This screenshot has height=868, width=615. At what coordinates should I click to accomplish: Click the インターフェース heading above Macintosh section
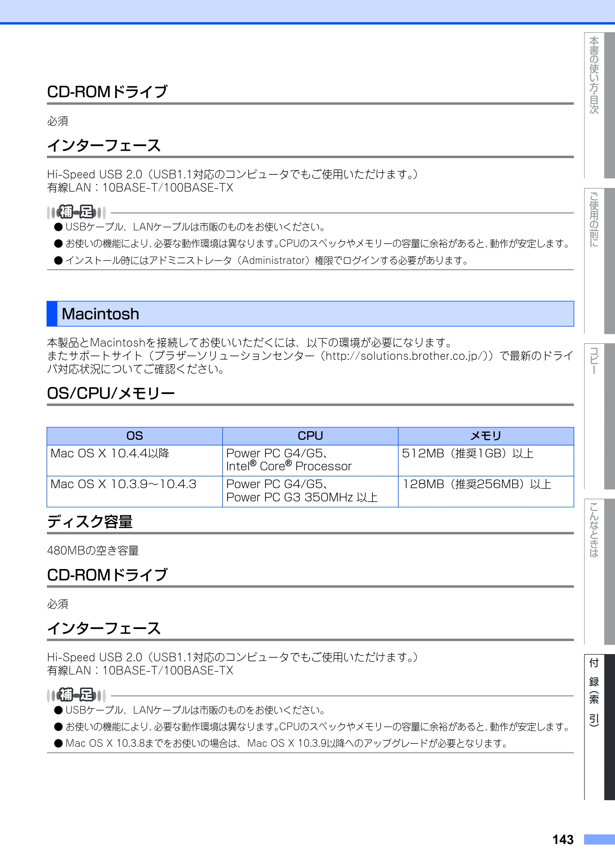point(104,145)
